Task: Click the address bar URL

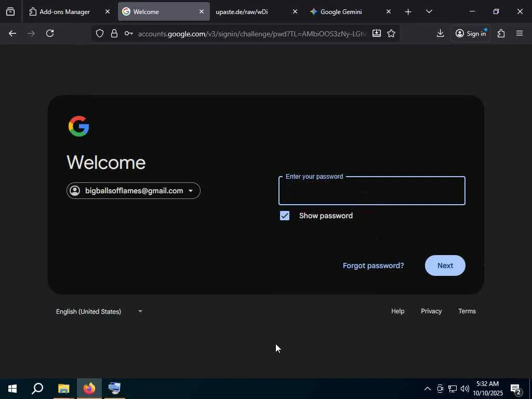Action: click(252, 34)
